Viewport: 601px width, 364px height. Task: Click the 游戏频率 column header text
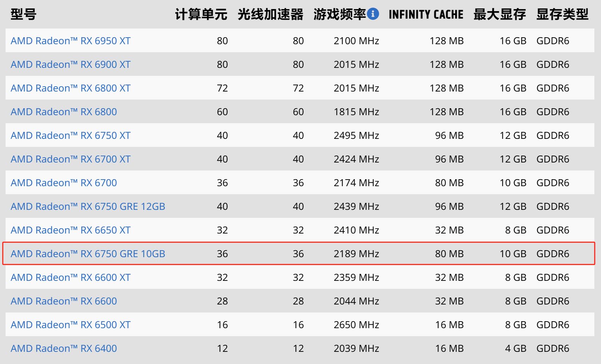[340, 14]
